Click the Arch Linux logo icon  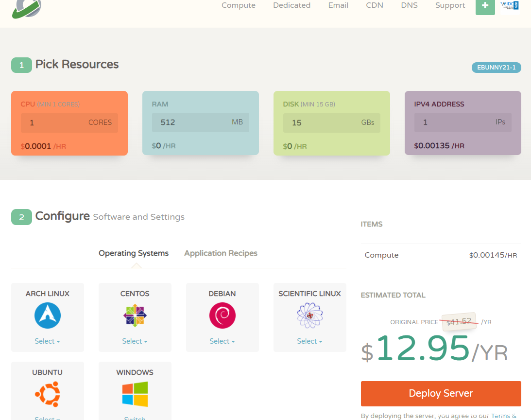[x=48, y=315]
